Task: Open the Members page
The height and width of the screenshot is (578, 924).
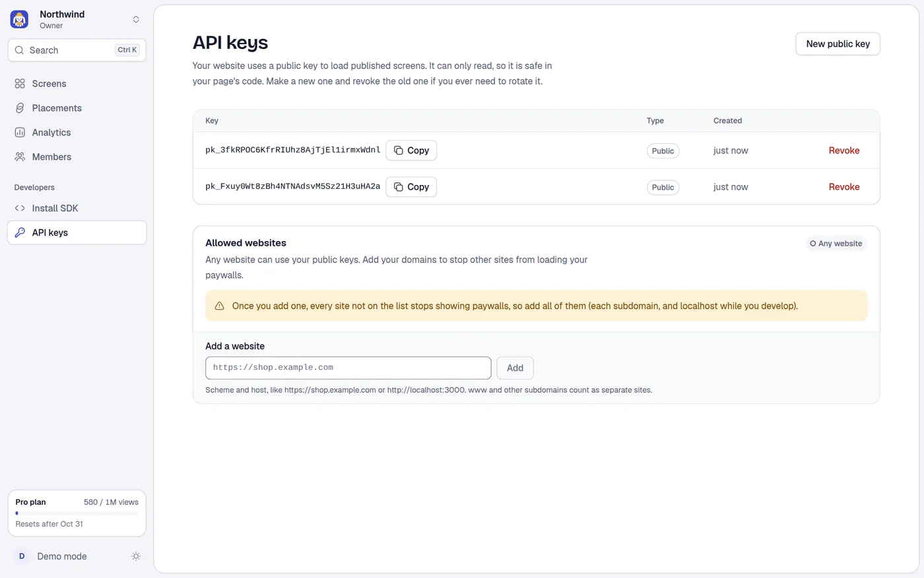Action: pyautogui.click(x=77, y=157)
